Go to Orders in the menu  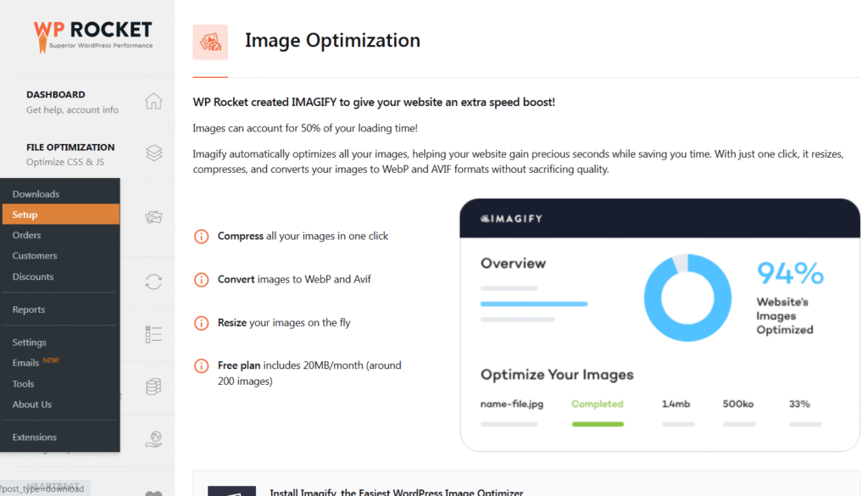[26, 235]
